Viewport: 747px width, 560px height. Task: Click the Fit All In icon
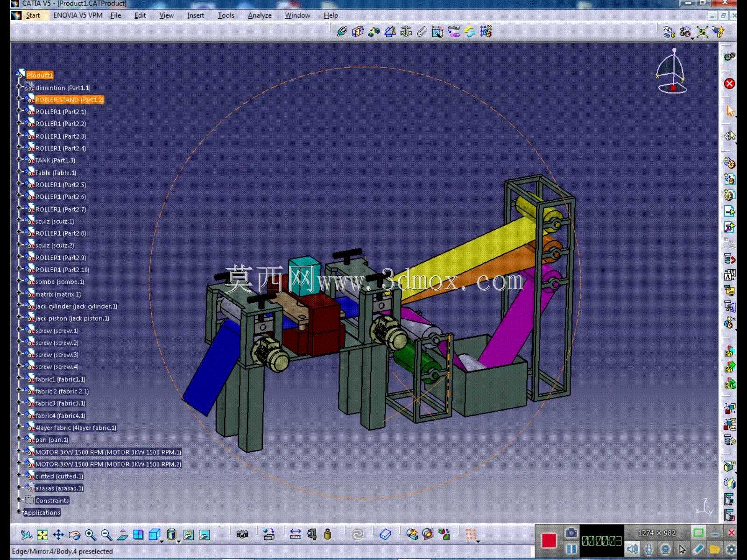click(42, 535)
